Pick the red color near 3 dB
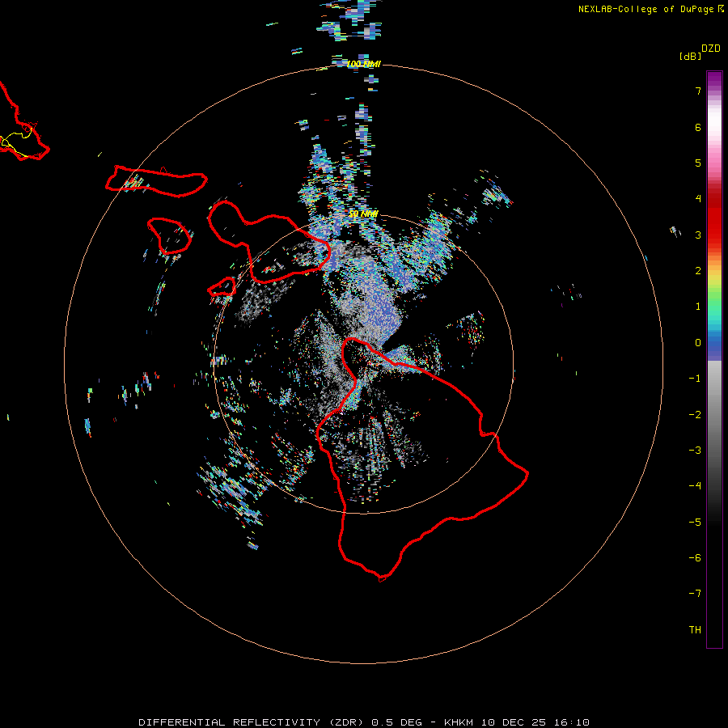This screenshot has width=728, height=728. tap(714, 232)
